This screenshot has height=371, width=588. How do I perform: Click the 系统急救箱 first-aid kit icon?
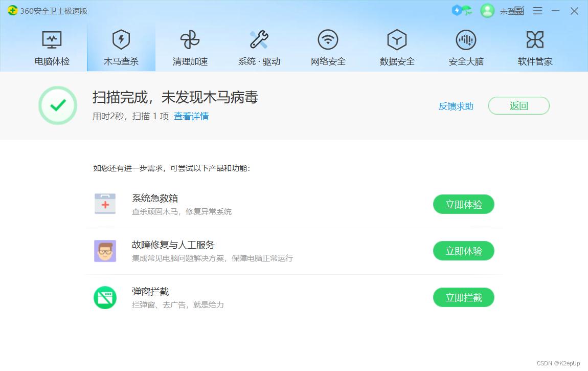click(105, 204)
